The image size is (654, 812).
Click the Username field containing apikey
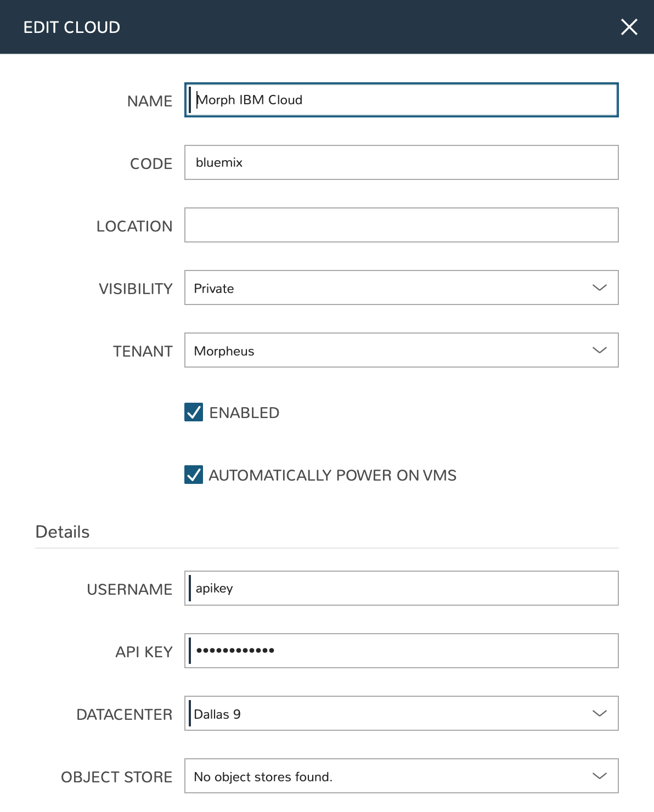401,588
